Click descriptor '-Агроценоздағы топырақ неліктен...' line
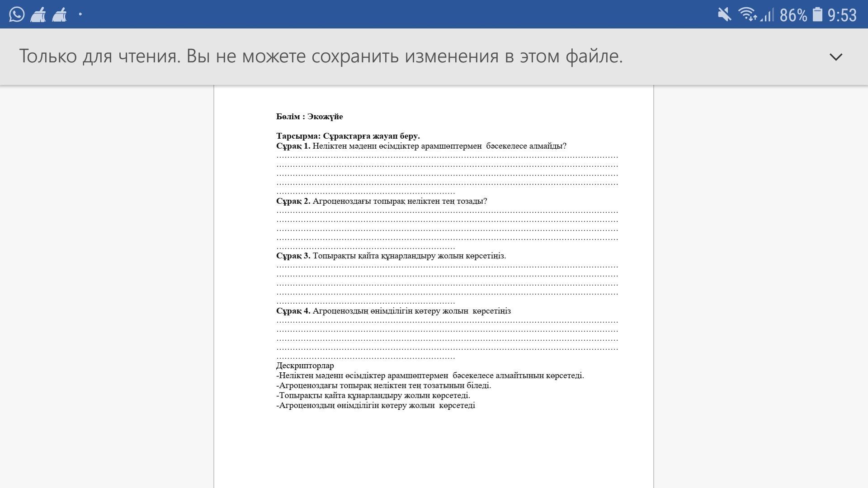868x488 pixels. coord(383,385)
